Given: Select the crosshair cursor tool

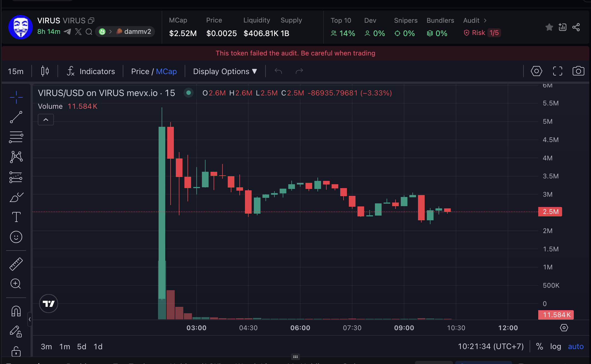Looking at the screenshot, I should (16, 97).
